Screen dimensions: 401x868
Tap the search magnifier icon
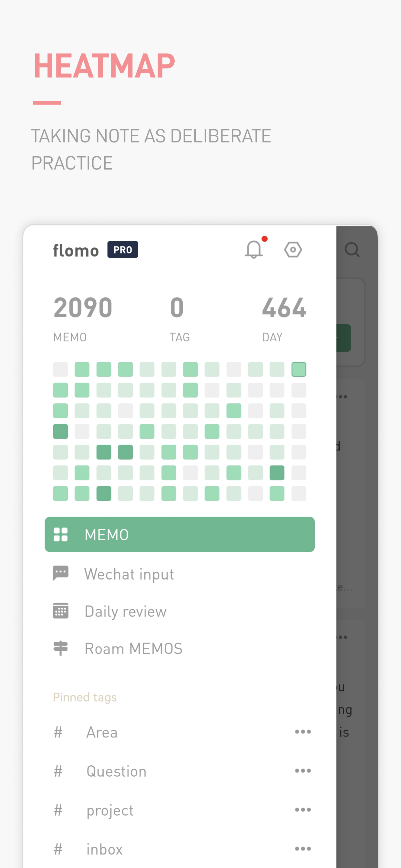[352, 250]
